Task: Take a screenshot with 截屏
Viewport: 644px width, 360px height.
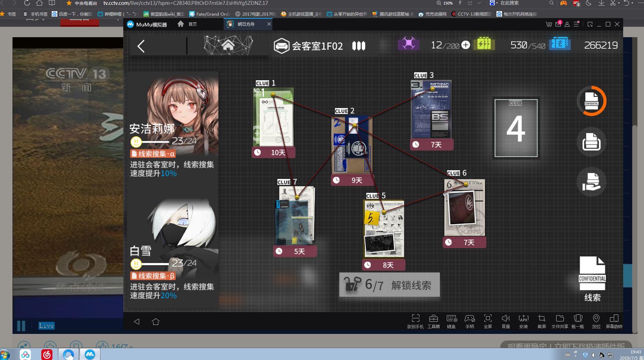Action: (542, 321)
